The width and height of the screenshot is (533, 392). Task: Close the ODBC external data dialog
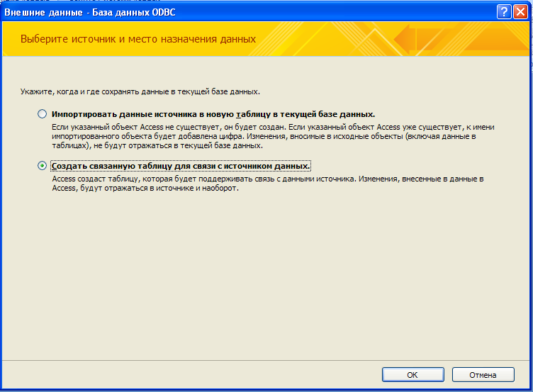[520, 11]
